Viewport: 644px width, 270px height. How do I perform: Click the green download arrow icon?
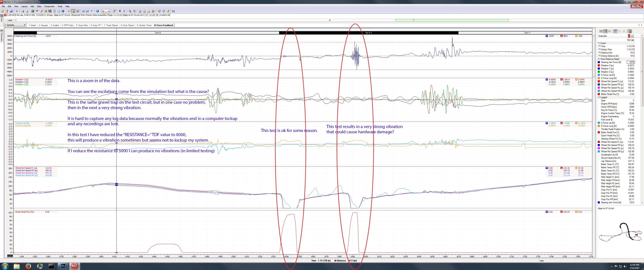click(x=17, y=11)
